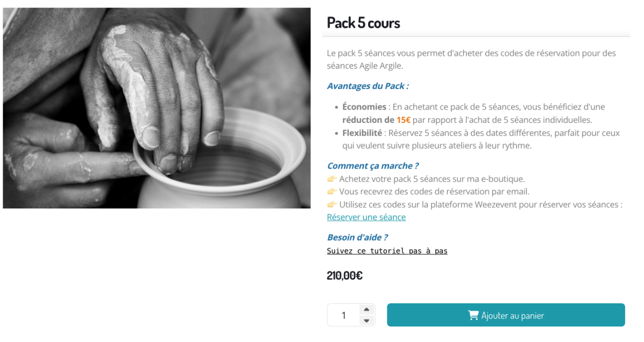Screen dimensions: 644x342
Task: Follow the Suivez ce tutoriel pas à pas link
Action: tap(387, 251)
